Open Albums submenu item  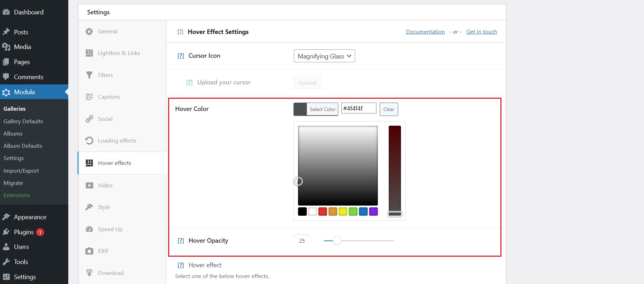pyautogui.click(x=13, y=133)
